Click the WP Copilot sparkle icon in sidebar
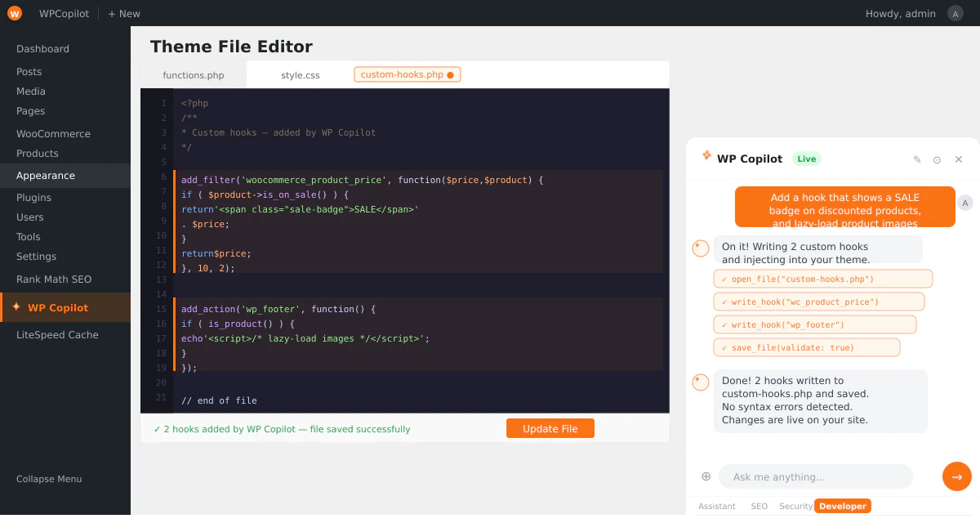Image resolution: width=980 pixels, height=523 pixels. coord(16,307)
